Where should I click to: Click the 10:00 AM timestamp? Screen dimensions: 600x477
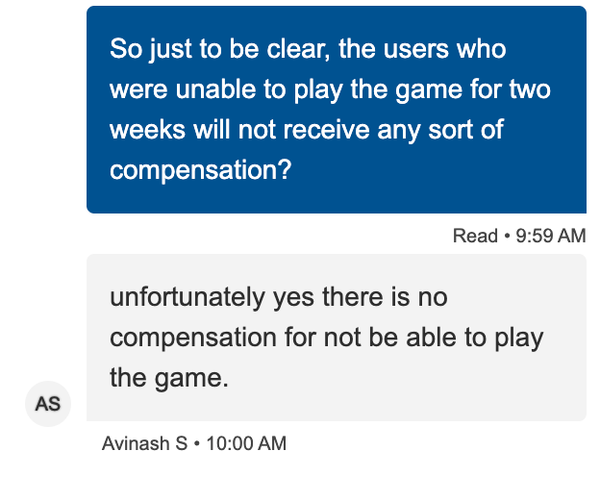tap(245, 442)
